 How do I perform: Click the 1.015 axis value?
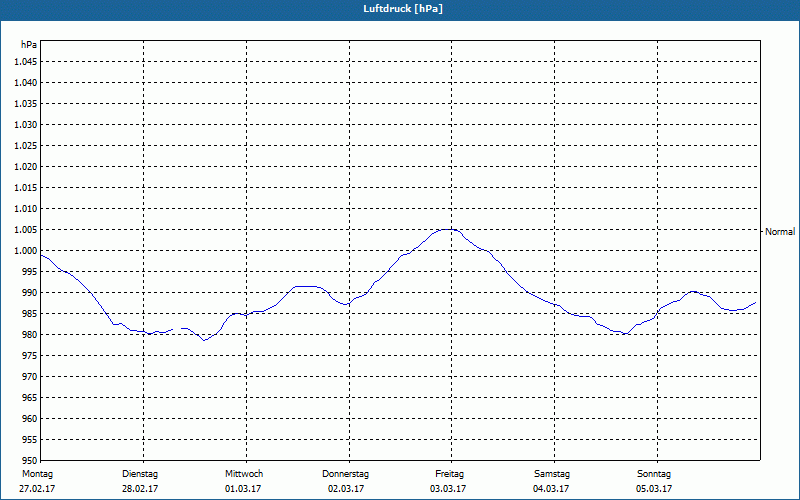(x=25, y=188)
